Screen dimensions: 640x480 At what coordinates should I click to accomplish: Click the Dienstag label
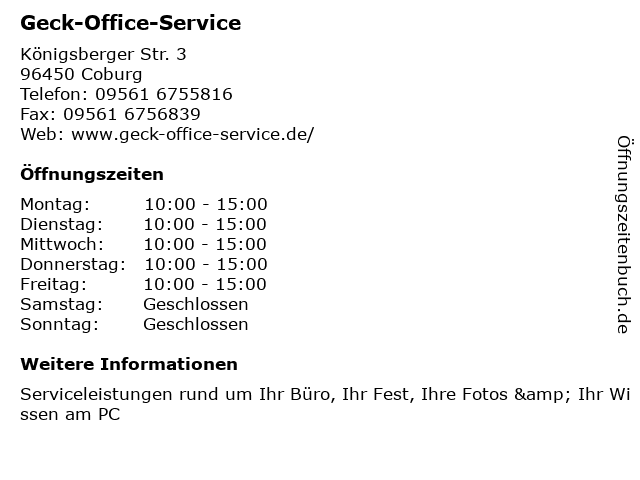62,224
